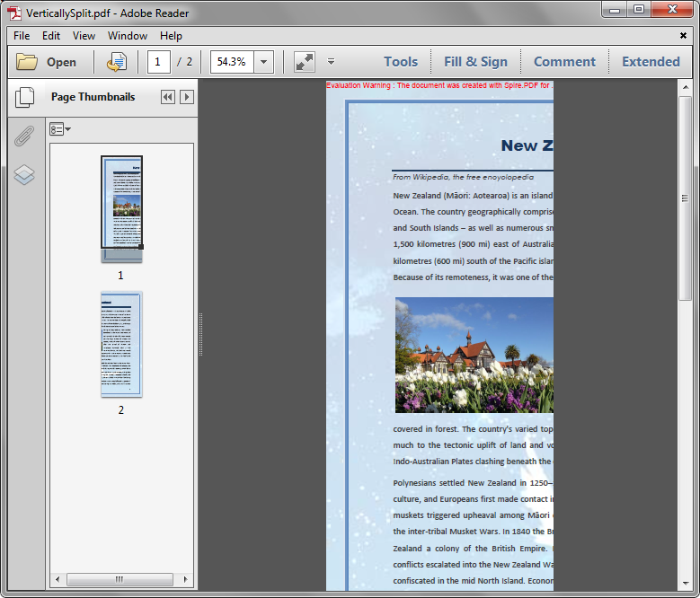This screenshot has width=700, height=598.
Task: Click the Open folder icon in toolbar
Action: pyautogui.click(x=27, y=62)
